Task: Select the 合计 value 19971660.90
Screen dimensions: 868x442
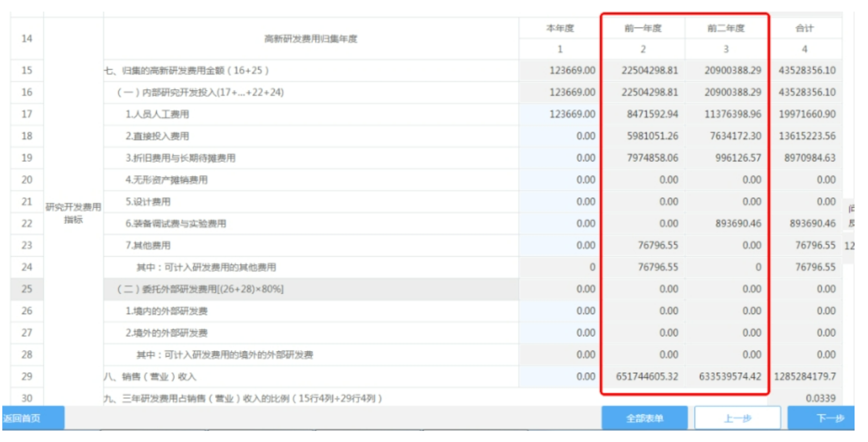Action: tap(807, 114)
